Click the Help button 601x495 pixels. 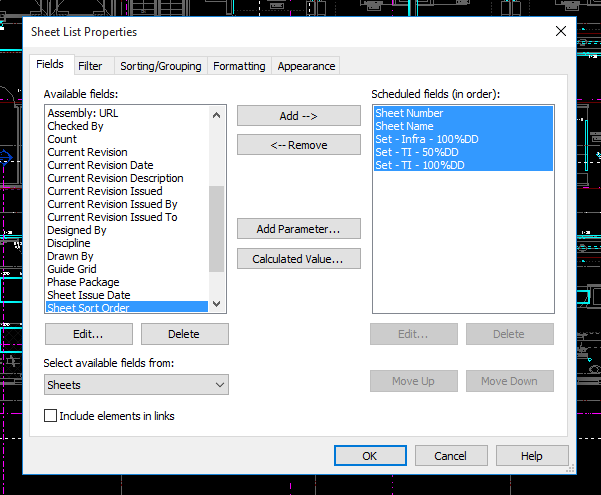point(532,456)
